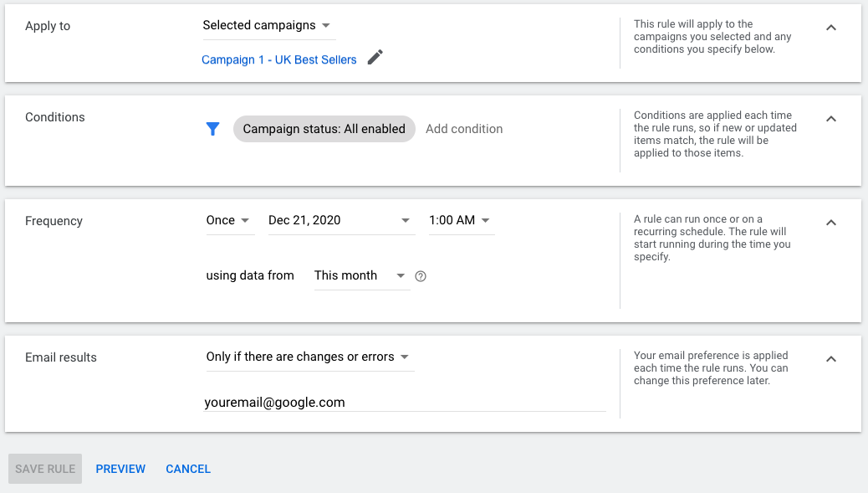Collapse the Conditions section
This screenshot has height=493, width=868.
pos(830,119)
